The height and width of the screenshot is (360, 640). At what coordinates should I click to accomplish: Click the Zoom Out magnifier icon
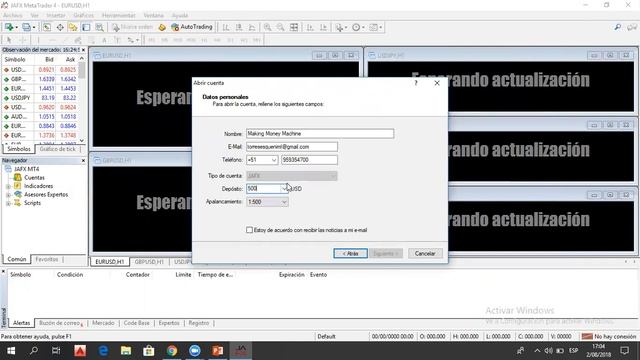(280, 27)
